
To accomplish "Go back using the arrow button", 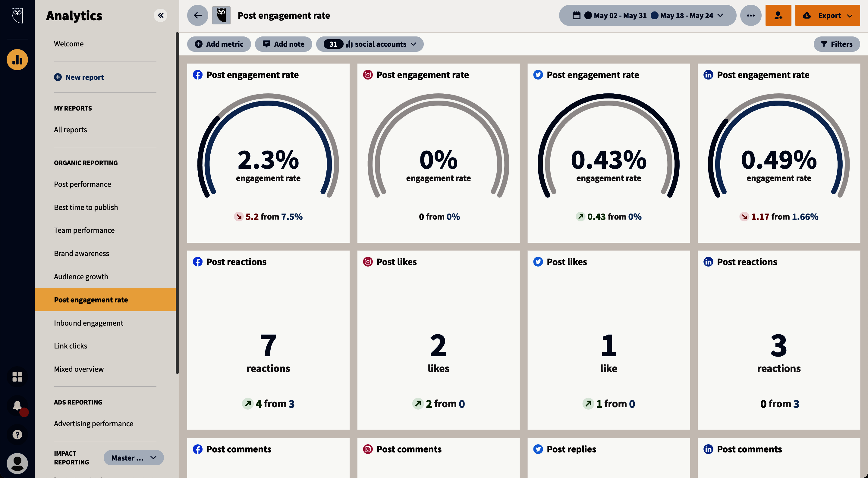I will pyautogui.click(x=197, y=15).
